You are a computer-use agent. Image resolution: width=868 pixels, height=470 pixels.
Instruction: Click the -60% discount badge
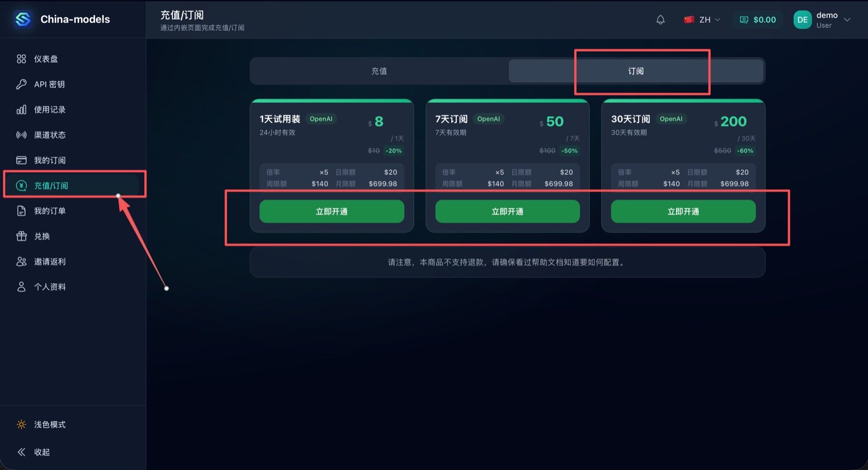click(745, 151)
